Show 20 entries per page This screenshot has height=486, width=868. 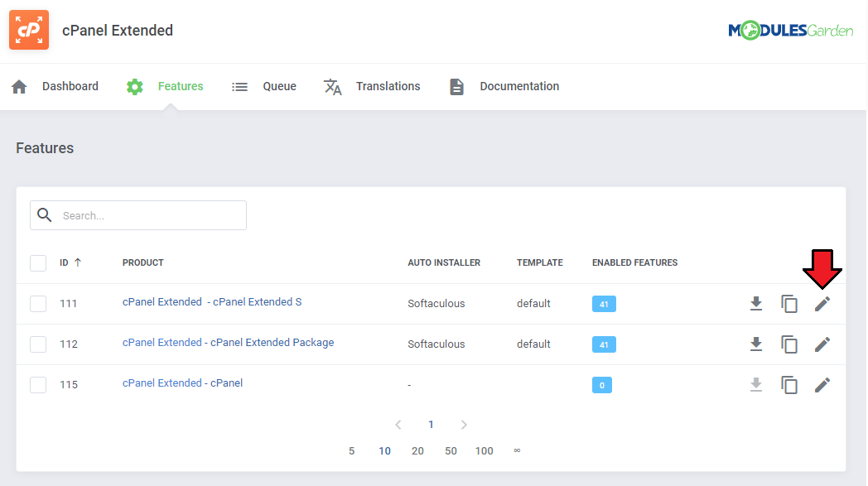pyautogui.click(x=418, y=450)
